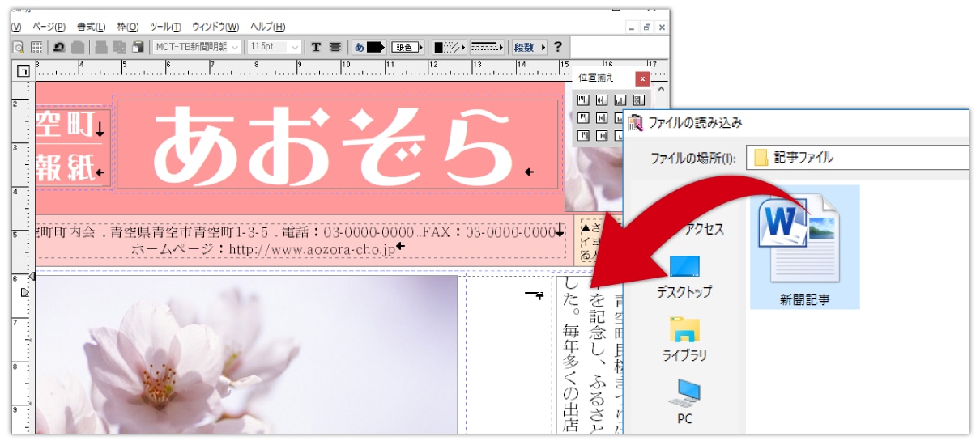Select the 新聞記事 Word file icon
The width and height of the screenshot is (980, 445).
pyautogui.click(x=804, y=248)
